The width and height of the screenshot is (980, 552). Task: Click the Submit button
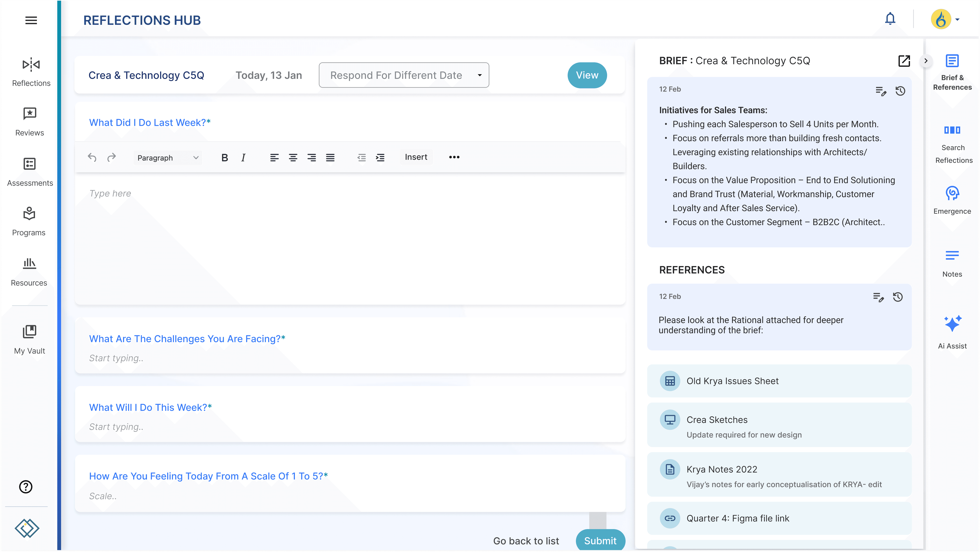pos(600,540)
